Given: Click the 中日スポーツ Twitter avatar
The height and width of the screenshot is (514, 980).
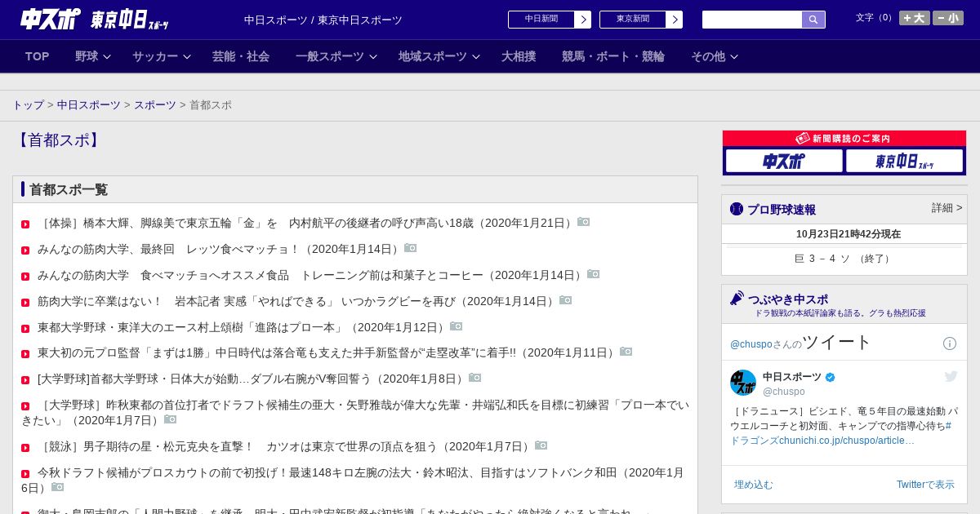Looking at the screenshot, I should point(743,383).
